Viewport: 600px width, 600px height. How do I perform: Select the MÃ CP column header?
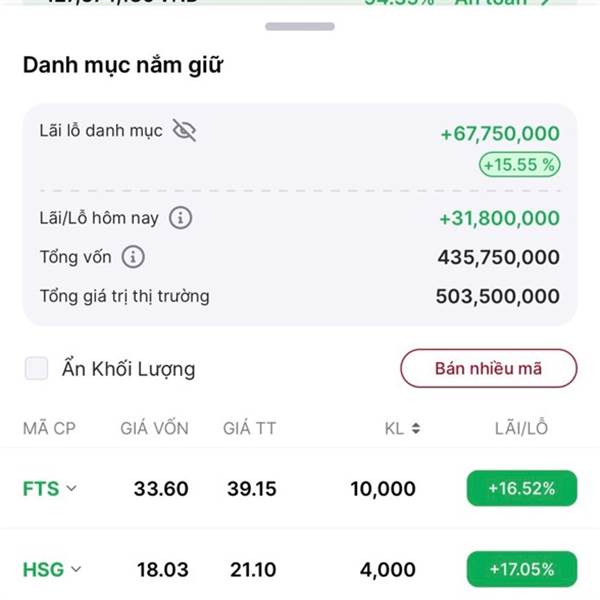49,428
